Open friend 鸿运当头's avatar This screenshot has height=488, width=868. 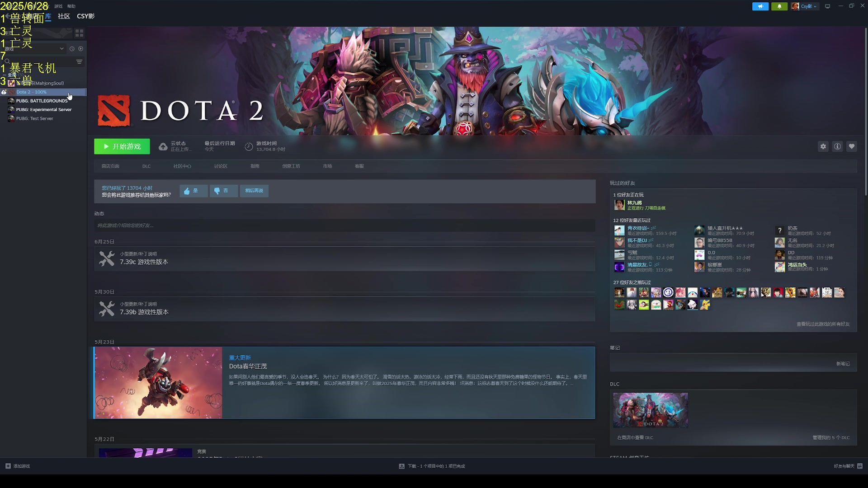tap(779, 267)
